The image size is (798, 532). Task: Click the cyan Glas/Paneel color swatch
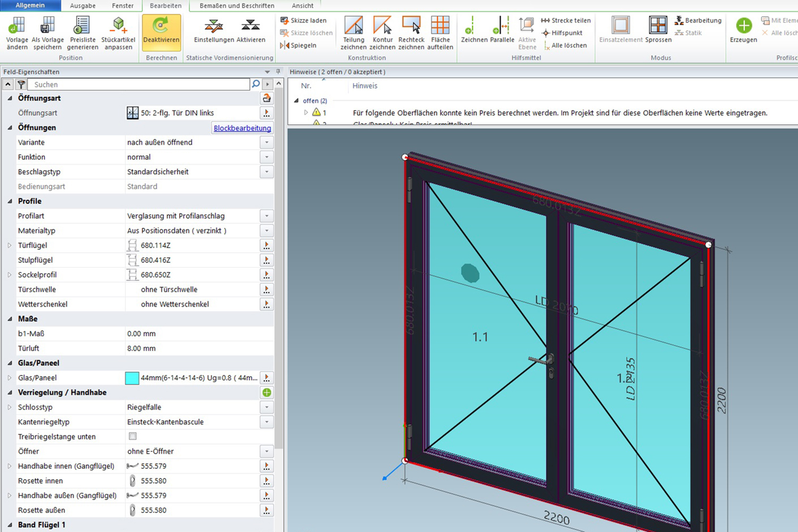(x=132, y=378)
